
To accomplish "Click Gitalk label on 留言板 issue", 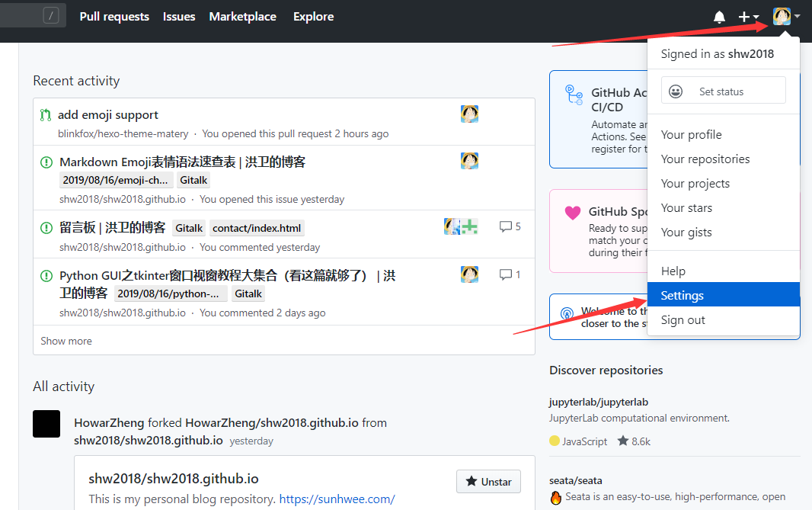I will point(189,228).
